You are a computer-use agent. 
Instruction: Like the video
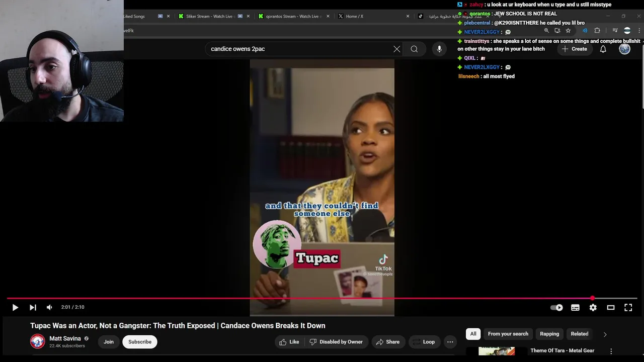(x=290, y=342)
